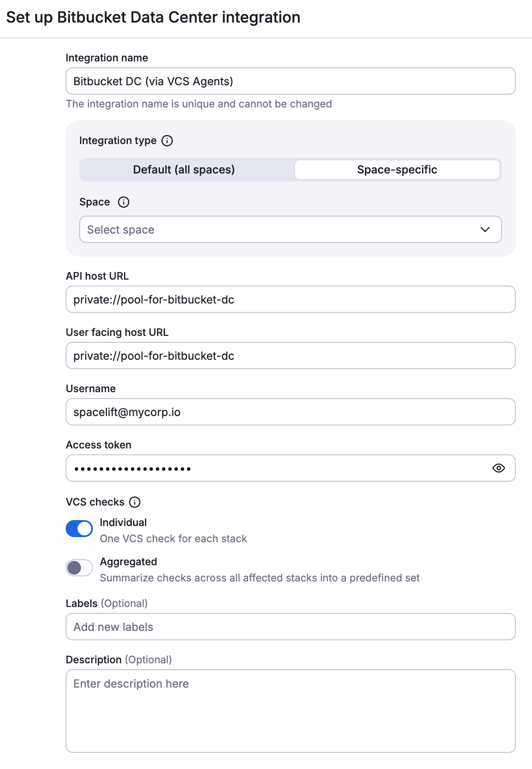Viewport: 532px width, 769px height.
Task: Enable the Aggregated VCS checks toggle
Action: tap(79, 567)
